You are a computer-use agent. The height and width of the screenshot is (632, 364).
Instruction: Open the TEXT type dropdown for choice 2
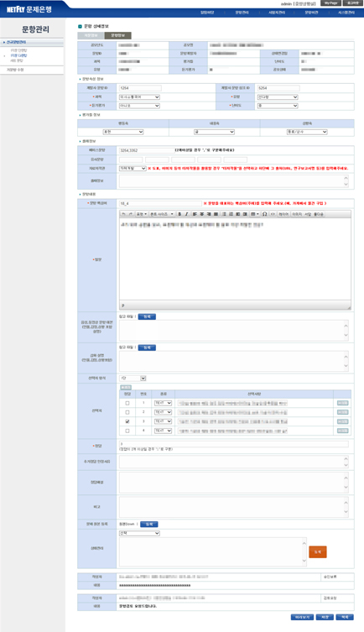coord(163,412)
